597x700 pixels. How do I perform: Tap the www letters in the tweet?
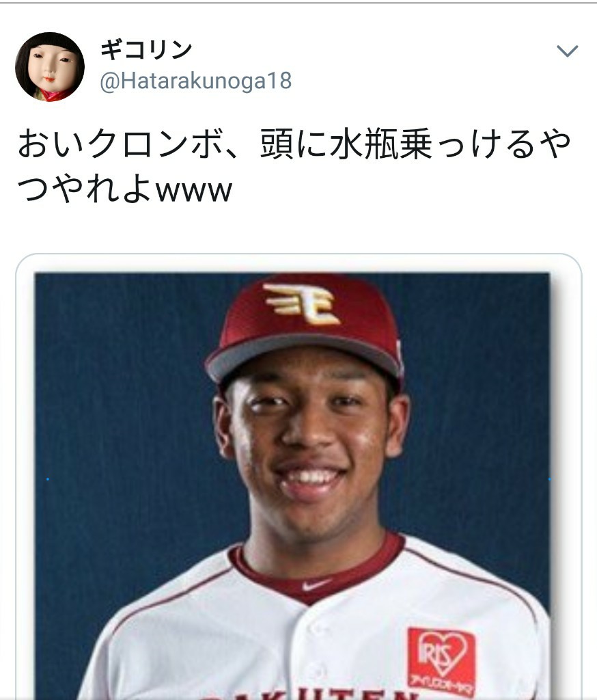[x=194, y=191]
